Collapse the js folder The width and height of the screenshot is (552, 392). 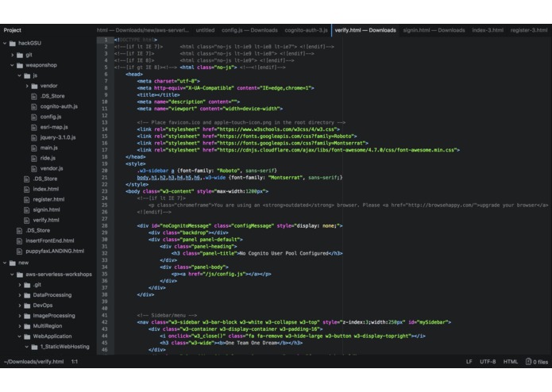[19, 75]
